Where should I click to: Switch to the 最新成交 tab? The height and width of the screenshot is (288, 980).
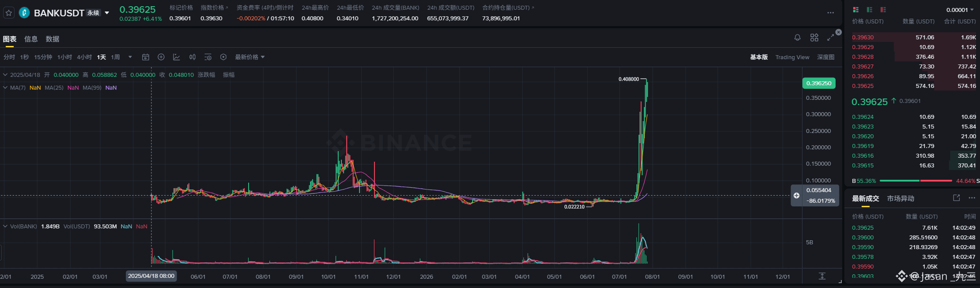point(866,199)
